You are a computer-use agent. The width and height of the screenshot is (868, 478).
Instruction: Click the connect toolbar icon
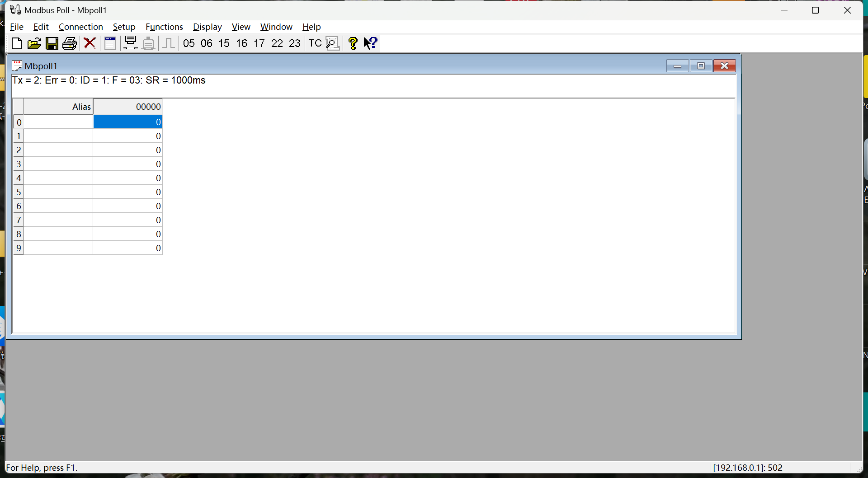pos(131,43)
